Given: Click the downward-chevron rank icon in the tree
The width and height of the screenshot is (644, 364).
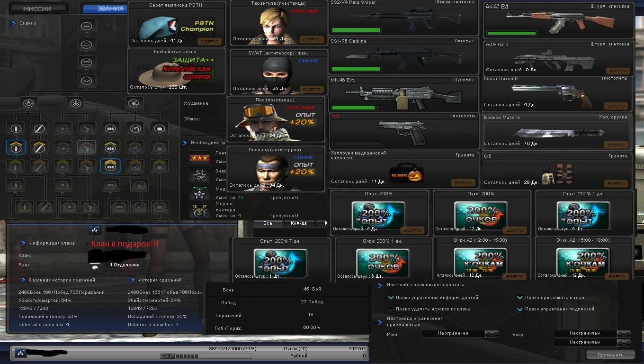Looking at the screenshot, I should coord(86,81).
